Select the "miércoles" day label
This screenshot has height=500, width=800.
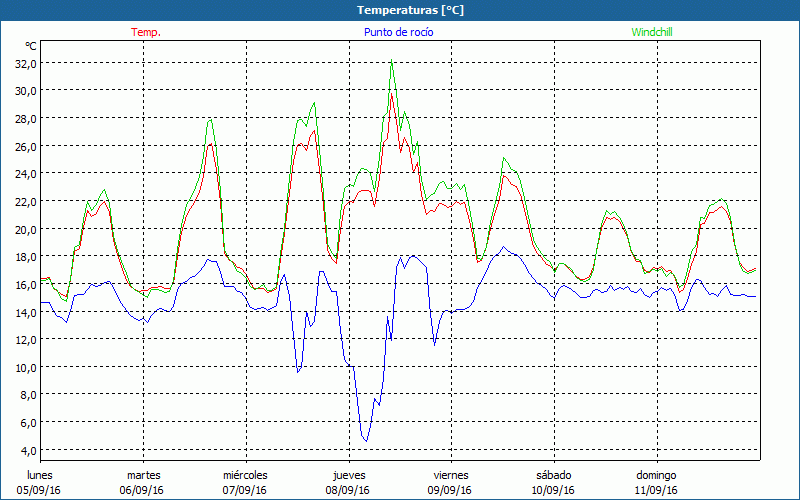(x=245, y=475)
